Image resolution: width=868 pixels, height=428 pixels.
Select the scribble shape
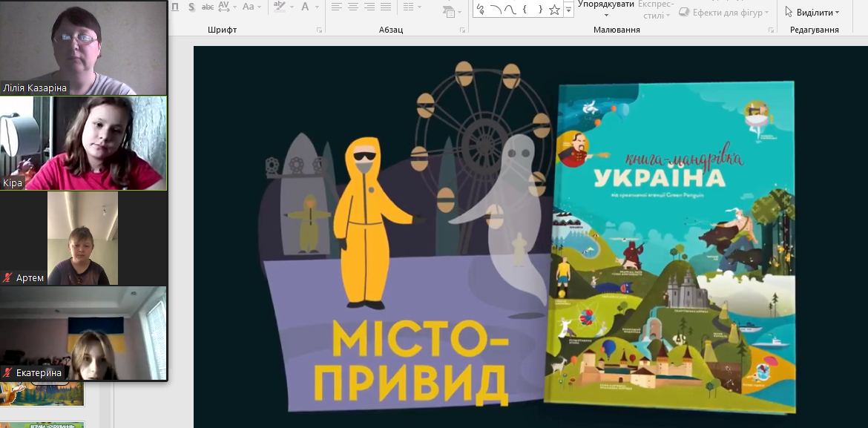click(x=481, y=9)
